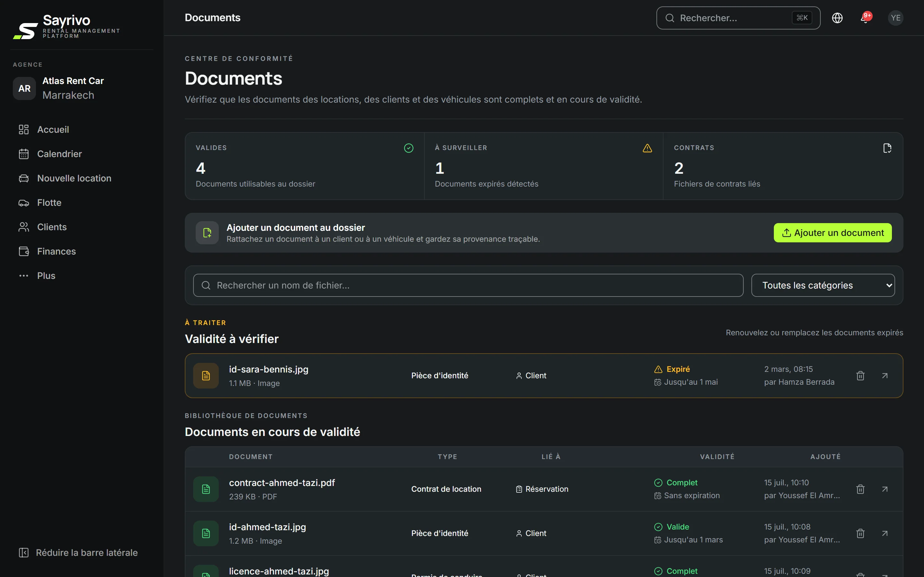This screenshot has width=924, height=577.
Task: Expand the Toutes les catégories dropdown
Action: coord(823,285)
